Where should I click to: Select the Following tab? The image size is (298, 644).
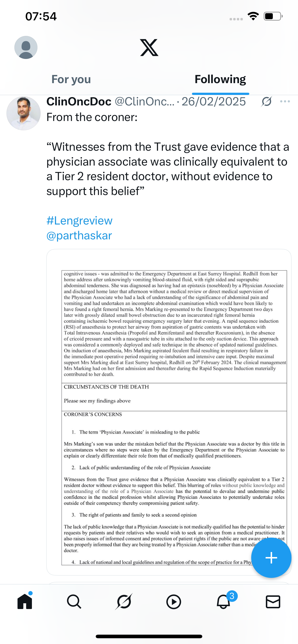point(220,80)
